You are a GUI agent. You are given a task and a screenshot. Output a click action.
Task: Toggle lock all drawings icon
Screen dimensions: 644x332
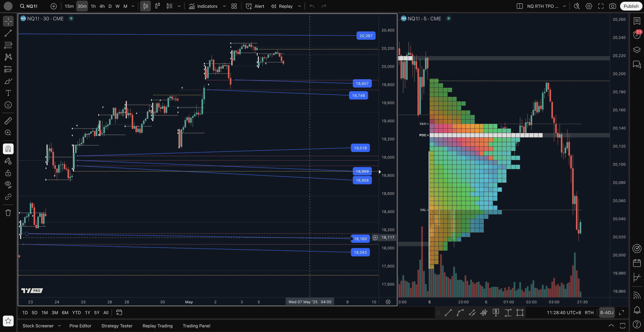8,173
